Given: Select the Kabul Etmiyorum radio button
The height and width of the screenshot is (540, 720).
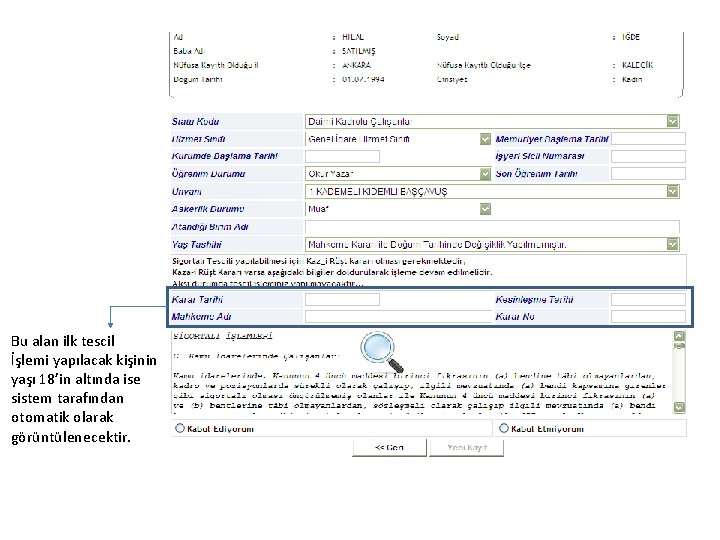Looking at the screenshot, I should pos(504,428).
